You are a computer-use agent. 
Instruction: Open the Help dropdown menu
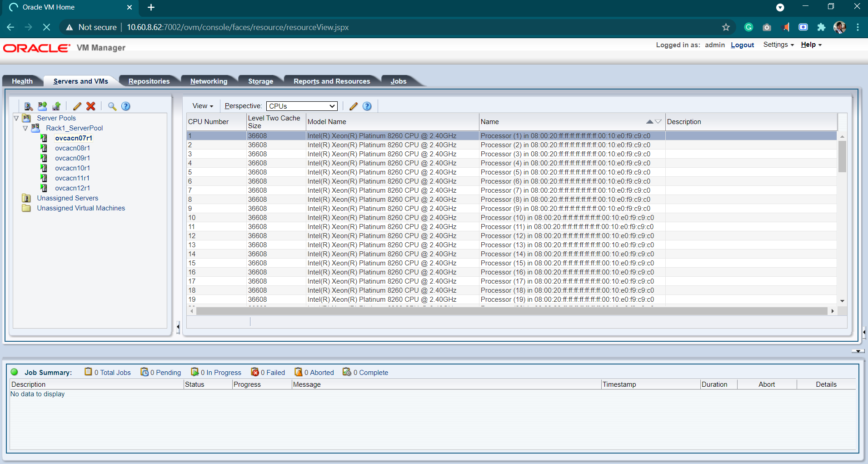[x=811, y=45]
